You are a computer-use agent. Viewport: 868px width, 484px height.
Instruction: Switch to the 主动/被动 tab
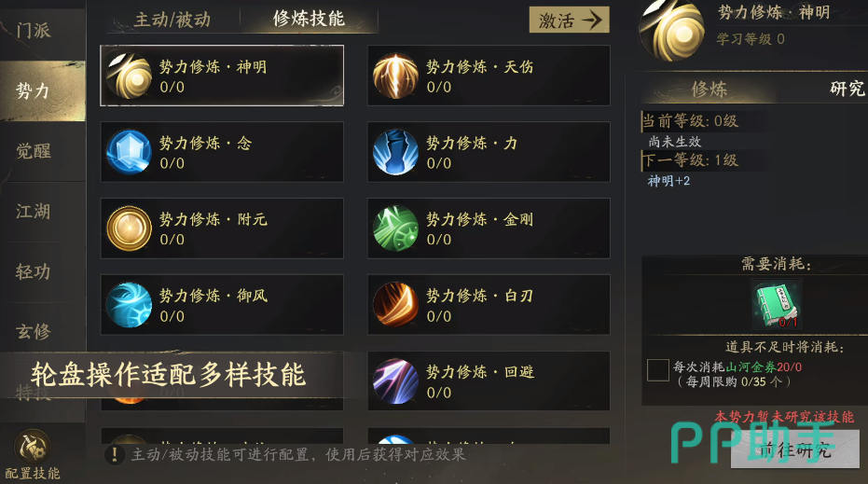172,20
